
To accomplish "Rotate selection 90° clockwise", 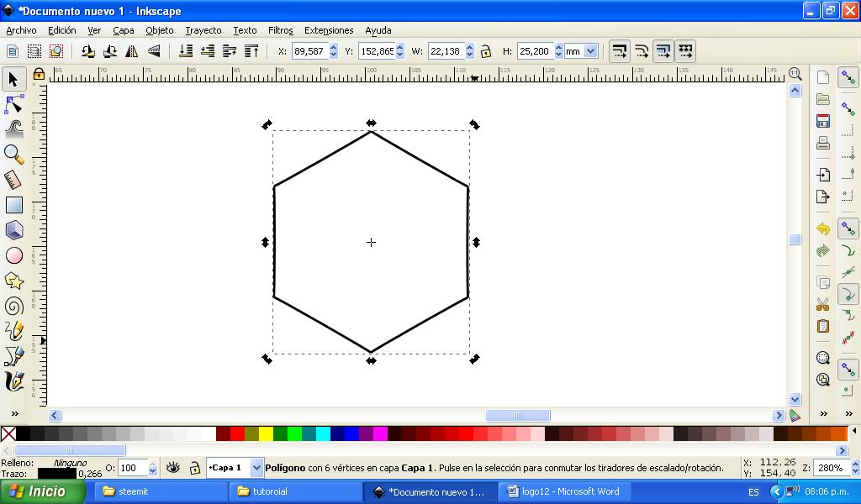I will click(x=109, y=51).
